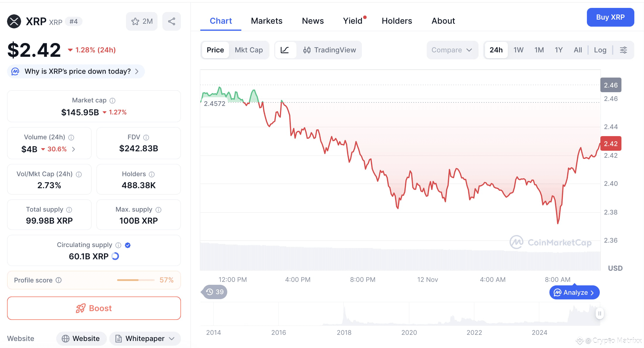Screen dimensions: 644x348
Task: Switch to the Markets tab
Action: pos(266,20)
